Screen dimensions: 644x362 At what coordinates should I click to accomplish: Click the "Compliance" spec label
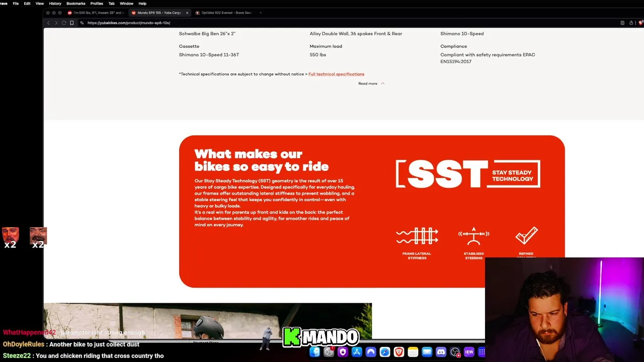click(454, 46)
